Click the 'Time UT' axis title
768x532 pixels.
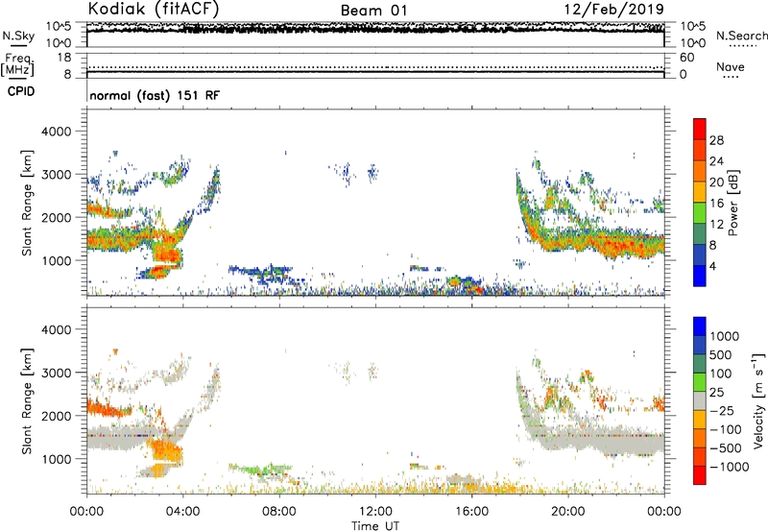[375, 526]
